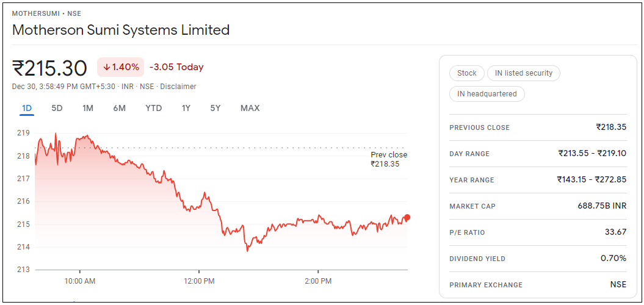644x305 pixels.
Task: Click the market cap value 688.75B INR
Action: [602, 206]
